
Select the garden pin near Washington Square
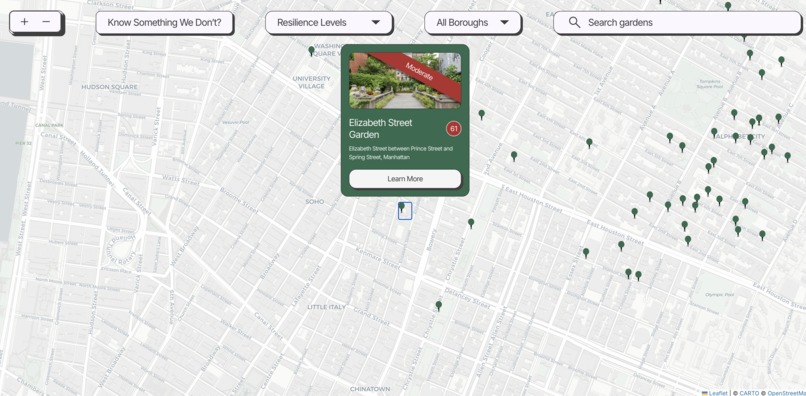(x=311, y=51)
